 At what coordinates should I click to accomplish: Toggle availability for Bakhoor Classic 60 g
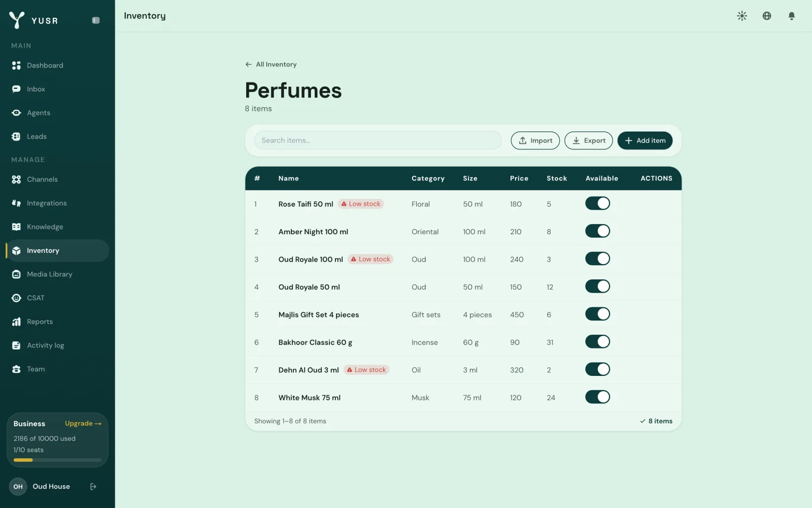tap(597, 342)
